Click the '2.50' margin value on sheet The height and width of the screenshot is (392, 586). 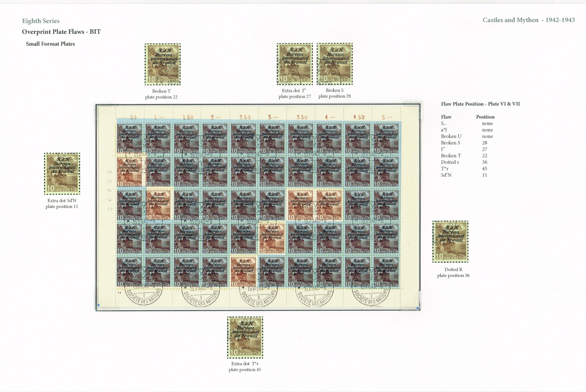click(x=245, y=117)
